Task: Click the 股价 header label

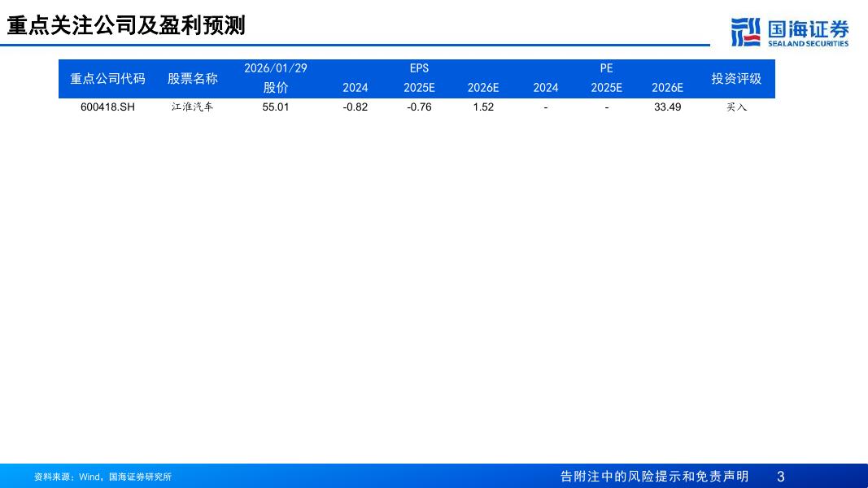Action: coord(276,87)
